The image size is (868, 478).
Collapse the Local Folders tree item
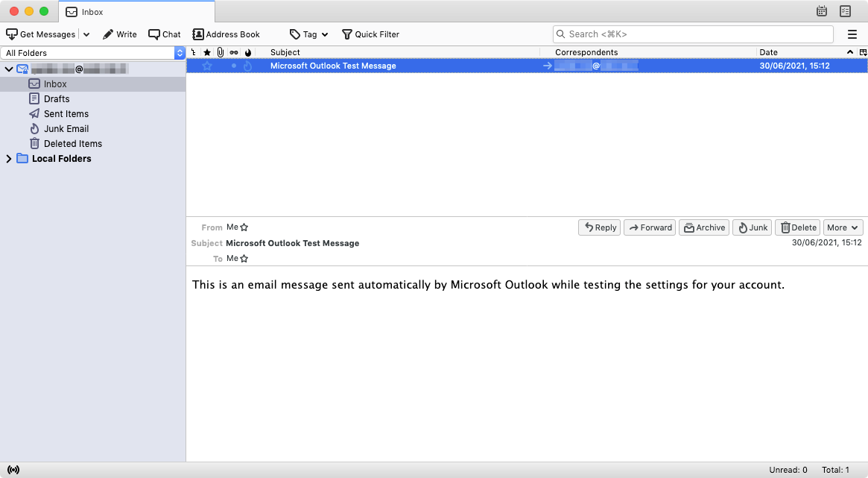point(8,158)
